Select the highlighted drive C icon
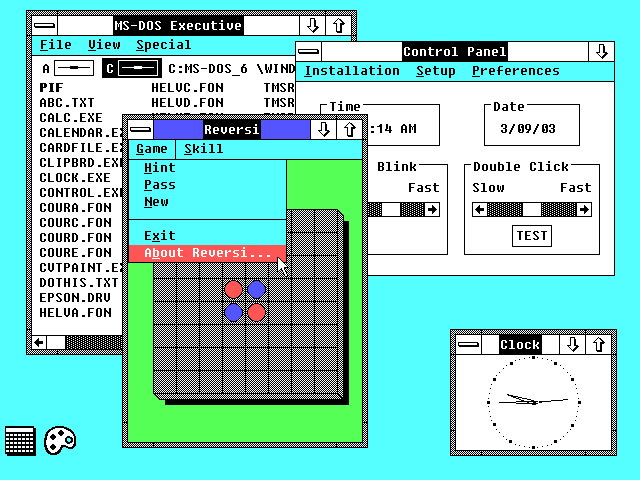Viewport: 640px width, 480px height. coord(133,68)
